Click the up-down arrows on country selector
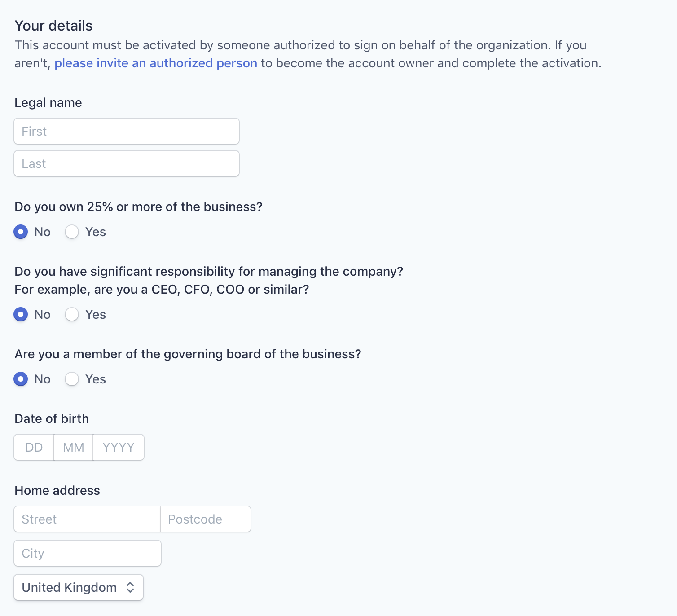The height and width of the screenshot is (616, 677). pyautogui.click(x=130, y=587)
